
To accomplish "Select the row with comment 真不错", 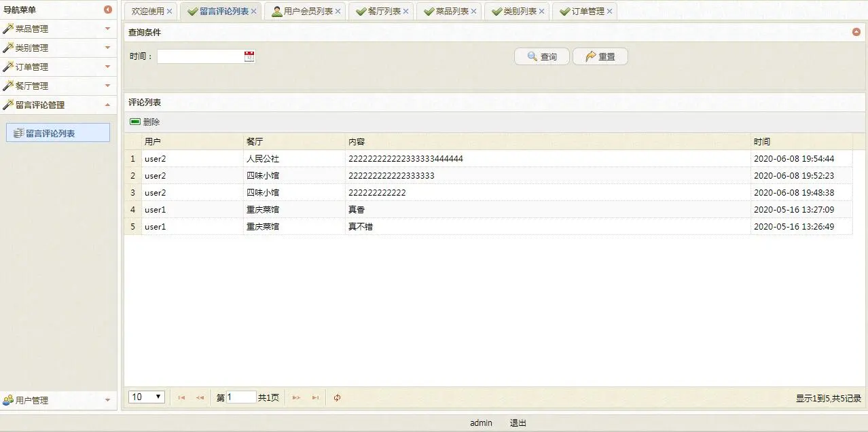I will 488,226.
